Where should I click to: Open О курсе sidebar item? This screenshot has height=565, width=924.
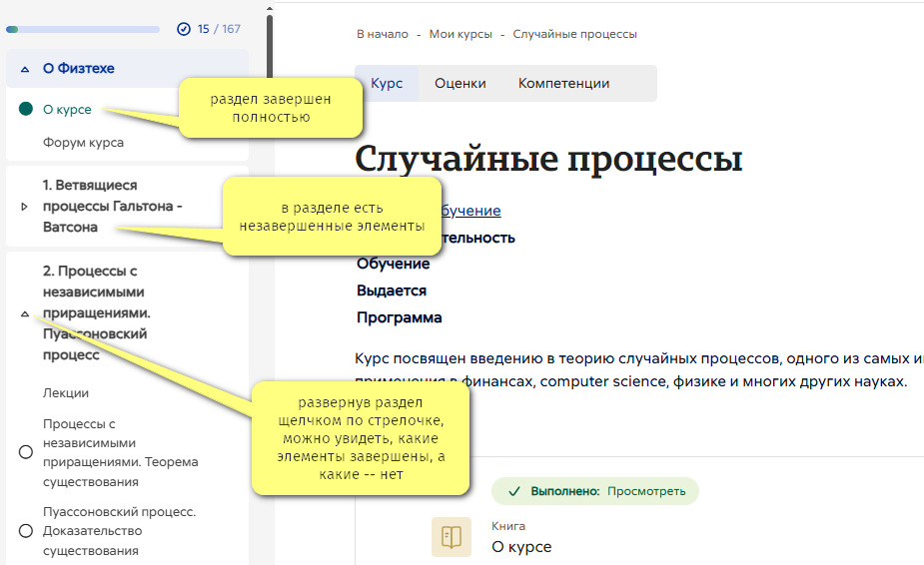[67, 110]
